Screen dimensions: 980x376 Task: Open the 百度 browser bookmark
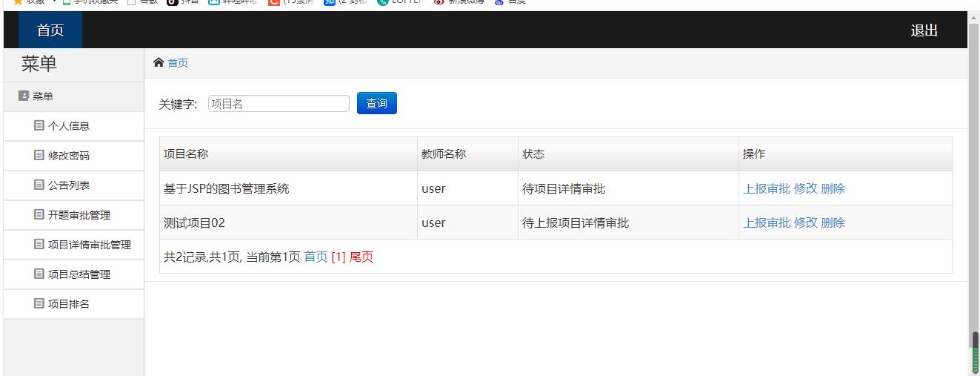510,2
